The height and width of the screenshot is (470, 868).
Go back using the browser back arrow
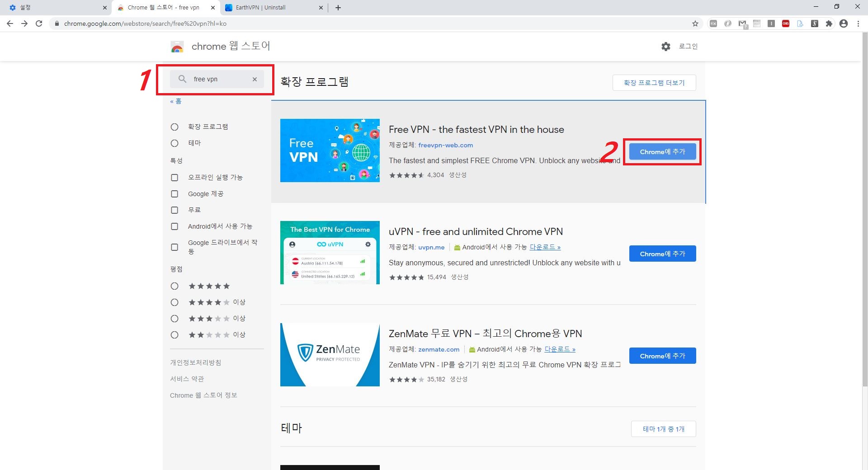[x=10, y=23]
